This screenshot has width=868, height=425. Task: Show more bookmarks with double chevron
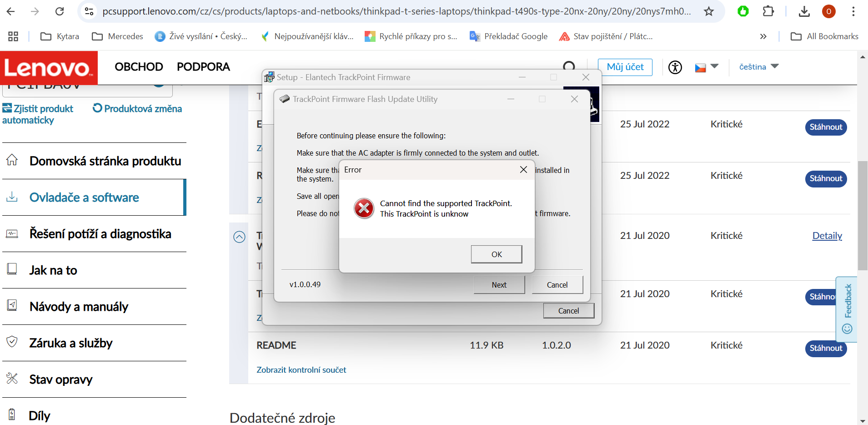[763, 36]
